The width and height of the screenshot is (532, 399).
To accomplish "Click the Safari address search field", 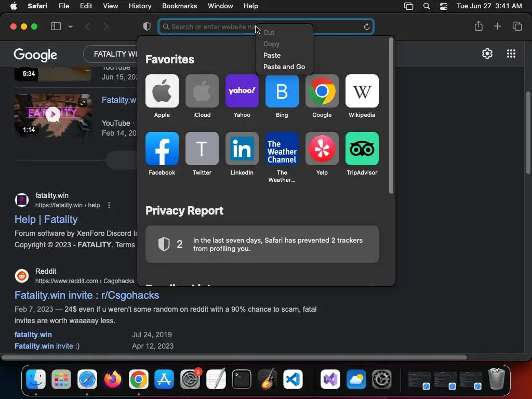I will click(x=265, y=26).
